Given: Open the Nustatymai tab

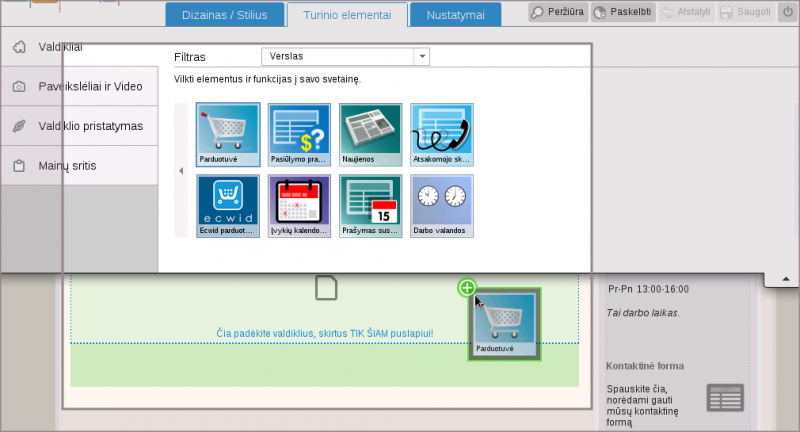Looking at the screenshot, I should pos(455,15).
